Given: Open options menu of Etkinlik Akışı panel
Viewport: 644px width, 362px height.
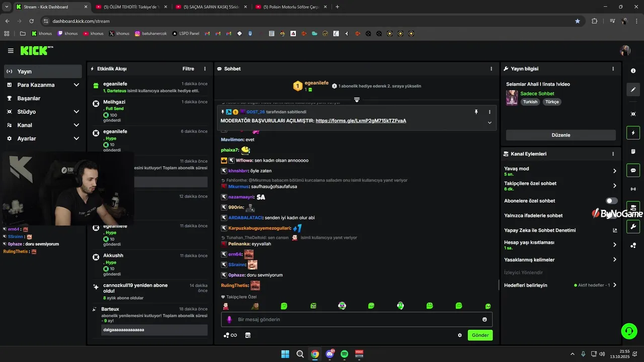Looking at the screenshot, I should pos(205,69).
